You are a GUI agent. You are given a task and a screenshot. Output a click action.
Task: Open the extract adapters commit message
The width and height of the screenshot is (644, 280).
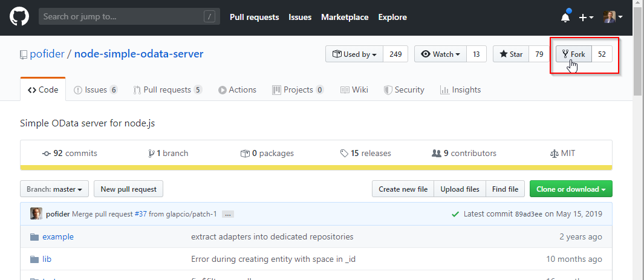click(272, 237)
